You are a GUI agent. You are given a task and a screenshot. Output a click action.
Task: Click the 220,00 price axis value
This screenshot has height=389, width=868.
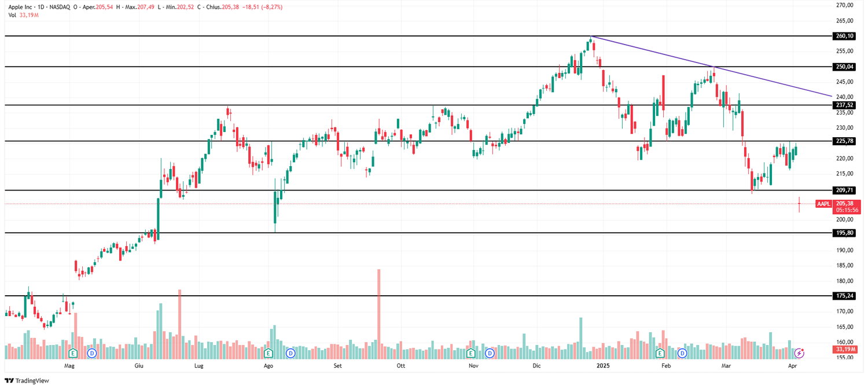pyautogui.click(x=845, y=159)
